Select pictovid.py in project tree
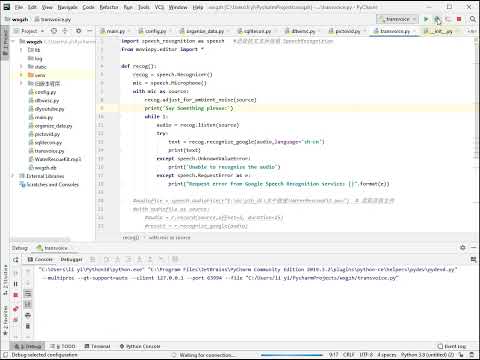 (x=47, y=134)
